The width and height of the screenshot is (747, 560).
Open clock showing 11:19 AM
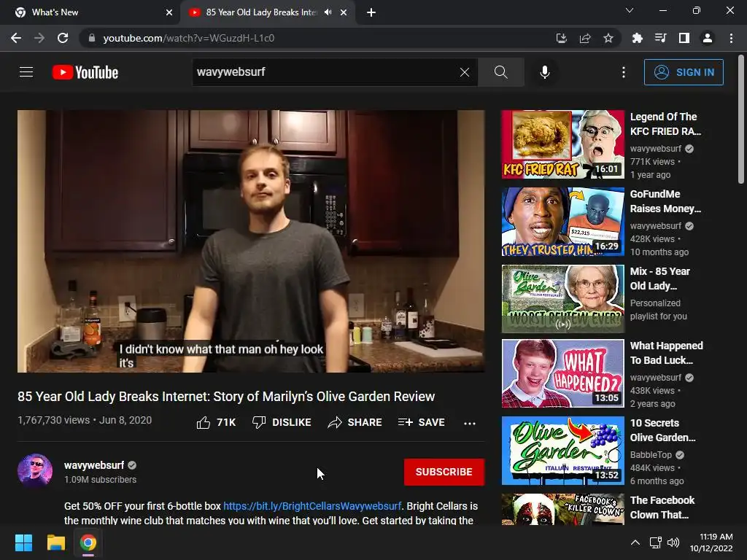711,542
